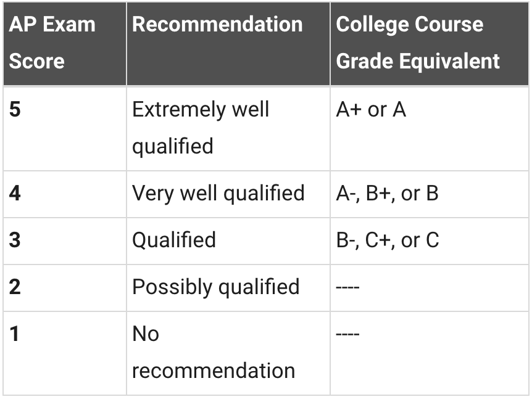Select the Very well qualified text
This screenshot has width=532, height=402.
[x=218, y=194]
